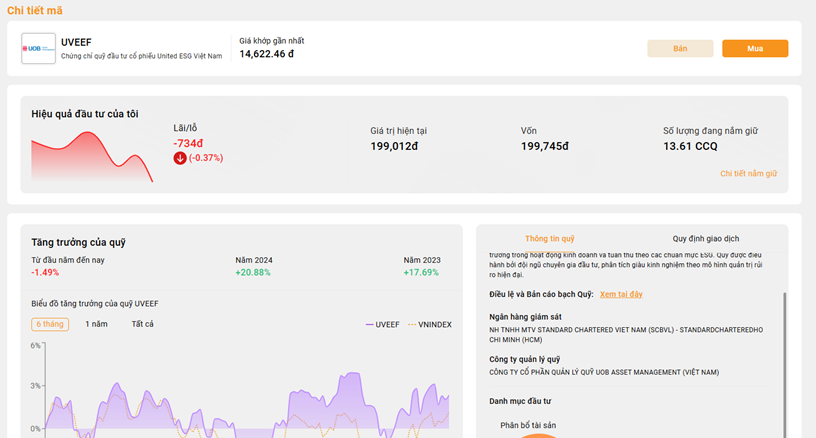Click the Bán sell button
Screen dimensions: 816x438
[680, 48]
